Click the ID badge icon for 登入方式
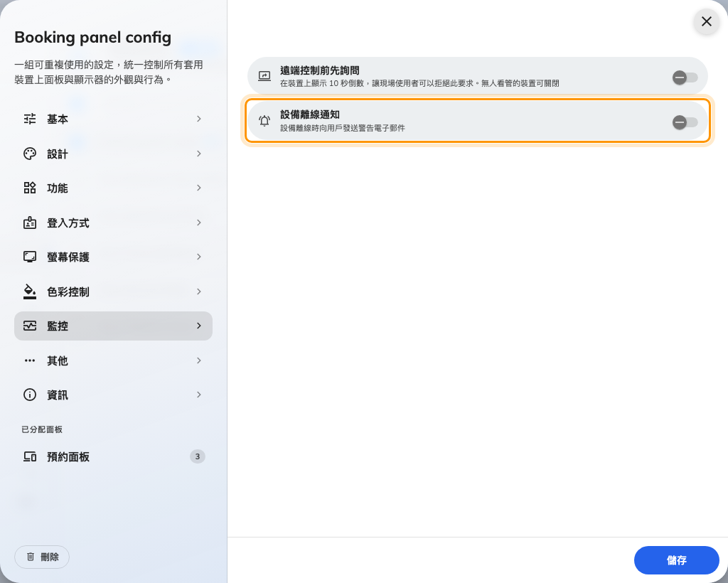This screenshot has height=583, width=728. pos(30,223)
